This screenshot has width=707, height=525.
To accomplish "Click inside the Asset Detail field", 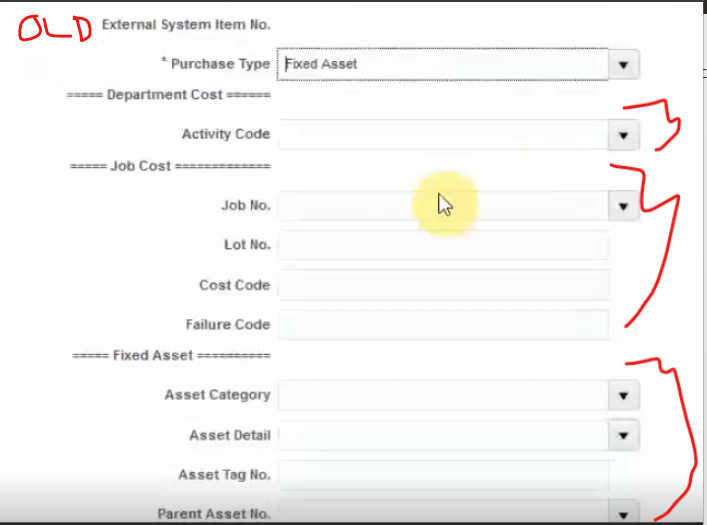I will [444, 435].
